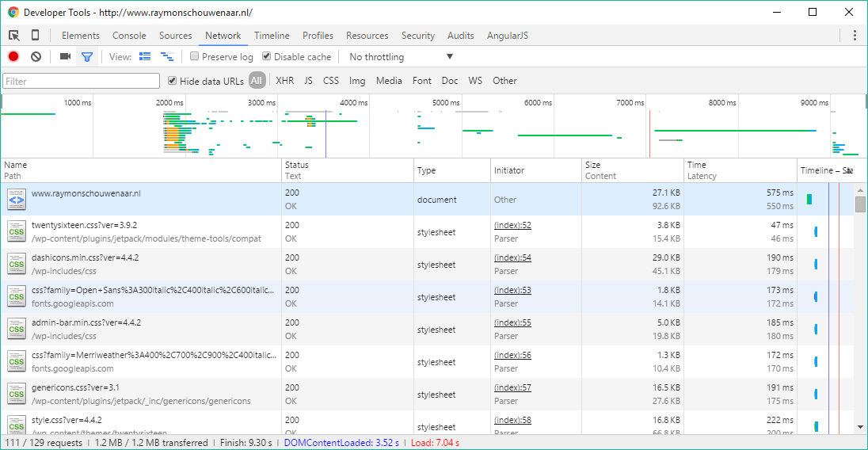Open the No throttling dropdown
Screen dimensions: 868x450
(402, 56)
